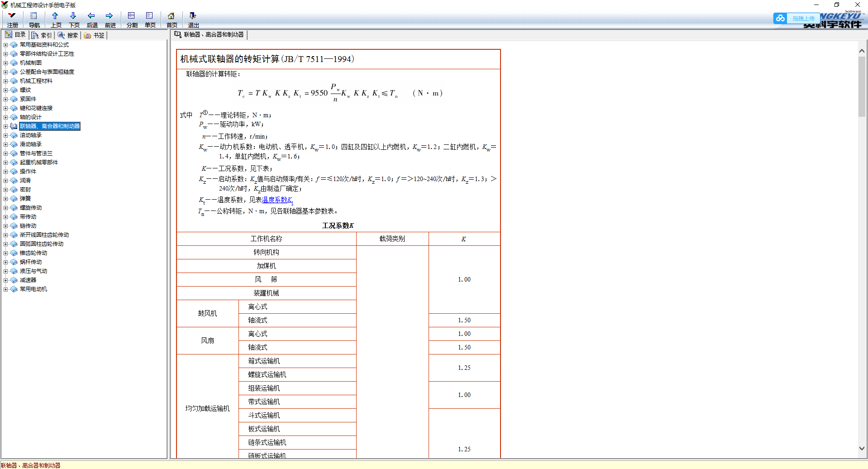Expand the 零部件结构设计工艺性 tree node
Viewport: 868px width, 469px height.
click(6, 54)
